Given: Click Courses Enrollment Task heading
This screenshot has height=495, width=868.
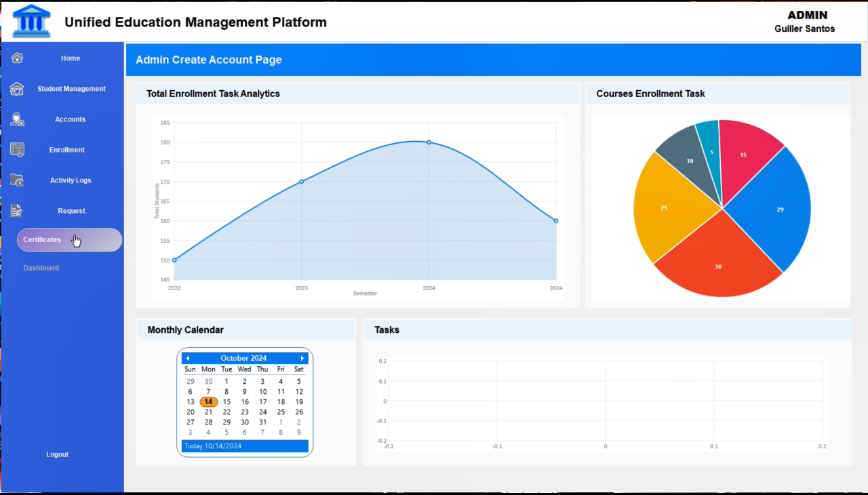Looking at the screenshot, I should pos(650,94).
